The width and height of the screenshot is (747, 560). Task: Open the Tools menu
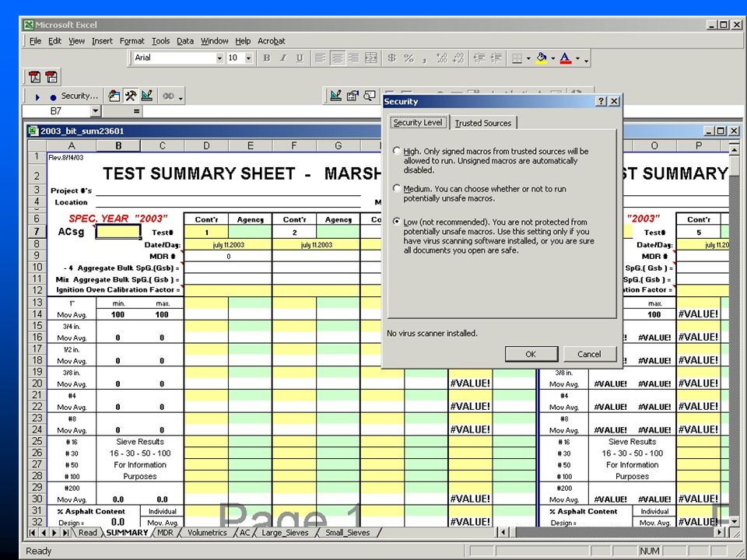pyautogui.click(x=161, y=41)
